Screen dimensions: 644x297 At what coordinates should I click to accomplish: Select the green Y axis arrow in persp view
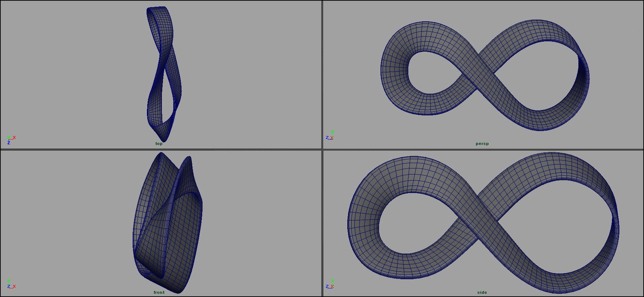pyautogui.click(x=332, y=131)
